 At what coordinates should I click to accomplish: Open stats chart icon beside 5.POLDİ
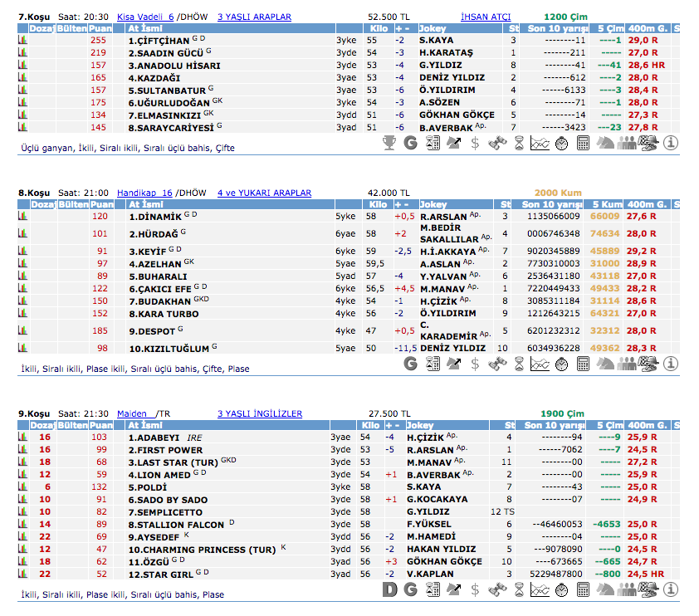click(22, 486)
